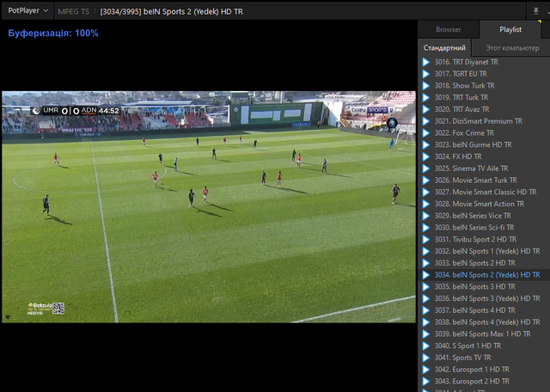
Task: Click play icon beside 3025. Sinema TV Aile TR
Action: (x=426, y=168)
